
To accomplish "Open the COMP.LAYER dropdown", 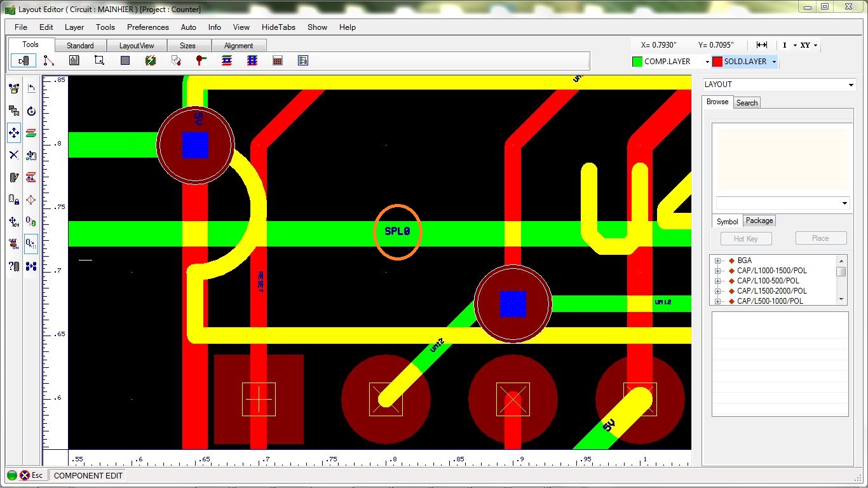I will click(x=707, y=62).
